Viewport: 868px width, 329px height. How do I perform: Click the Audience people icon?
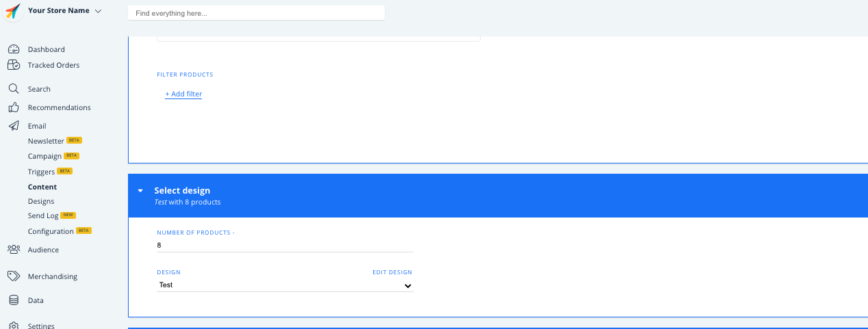[x=13, y=250]
